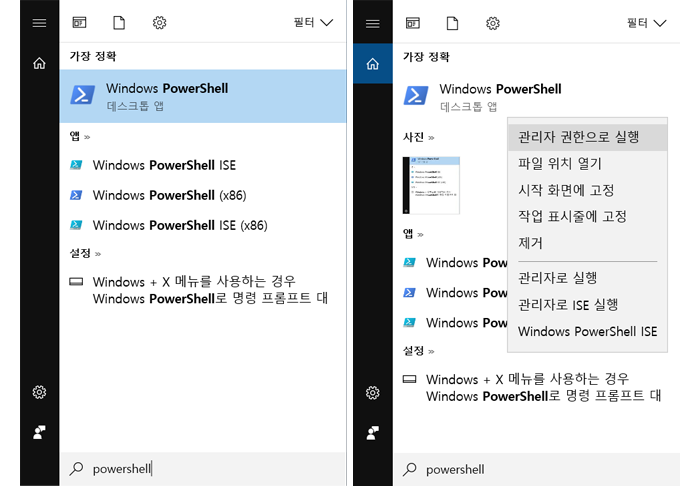The width and height of the screenshot is (700, 486).
Task: Select 작업 표시줄에 고정 menu item
Action: [x=588, y=216]
